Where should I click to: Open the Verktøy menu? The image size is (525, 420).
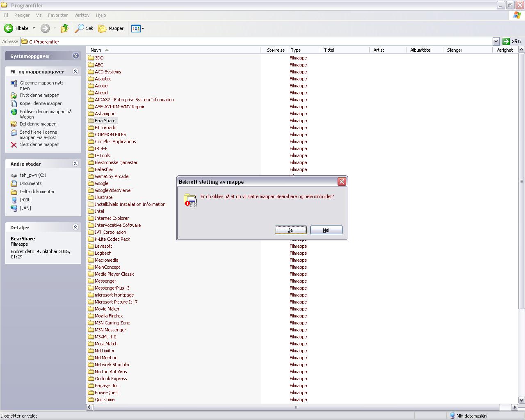pyautogui.click(x=82, y=15)
